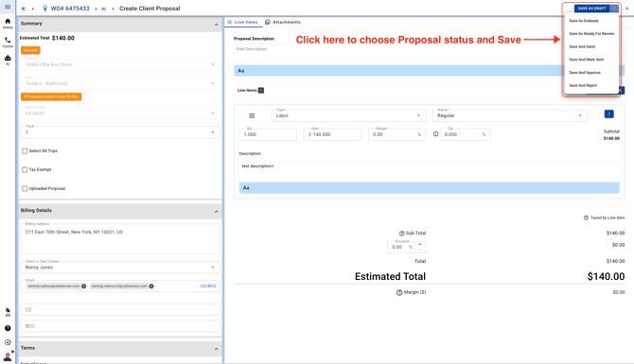The width and height of the screenshot is (634, 364).
Task: Open the AI assistant sidebar icon
Action: pyautogui.click(x=8, y=61)
